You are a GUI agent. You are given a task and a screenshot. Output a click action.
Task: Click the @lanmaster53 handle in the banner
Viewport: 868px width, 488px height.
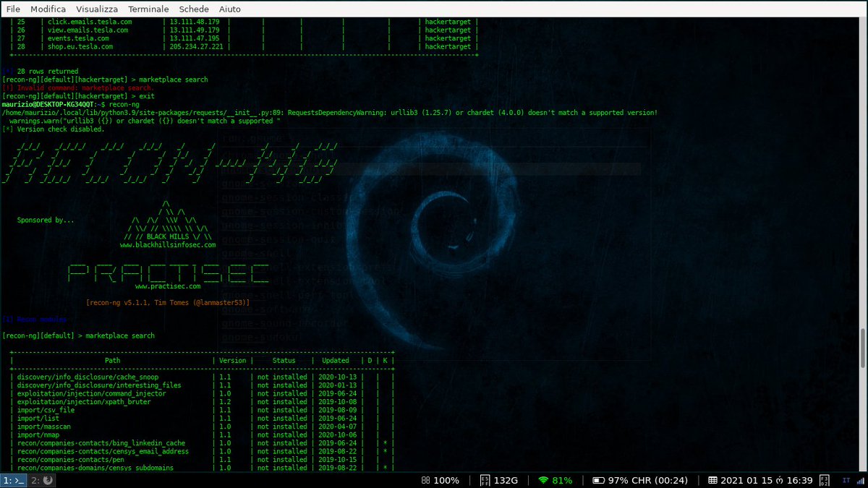[220, 303]
